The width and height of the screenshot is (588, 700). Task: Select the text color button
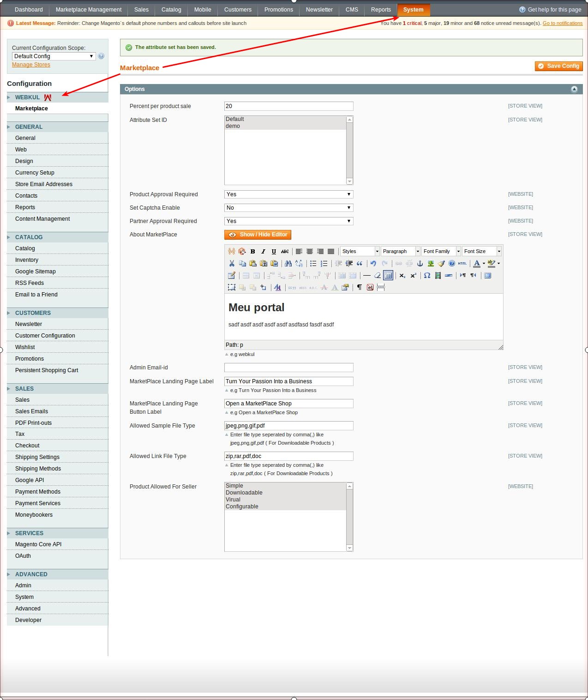pos(477,263)
